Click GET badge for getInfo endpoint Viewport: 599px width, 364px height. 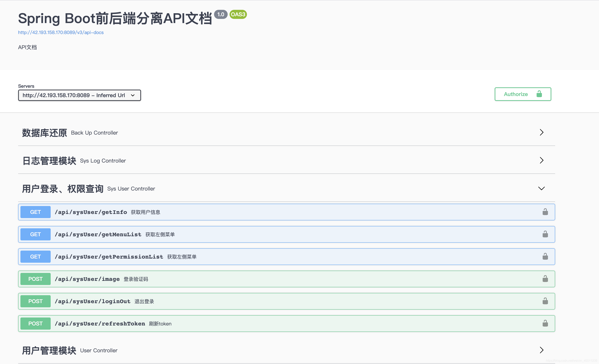36,212
